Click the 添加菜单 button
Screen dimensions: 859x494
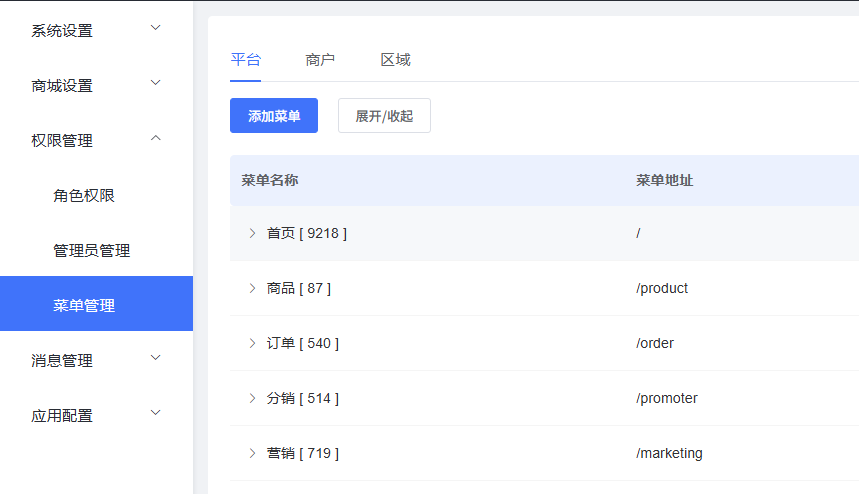point(274,116)
